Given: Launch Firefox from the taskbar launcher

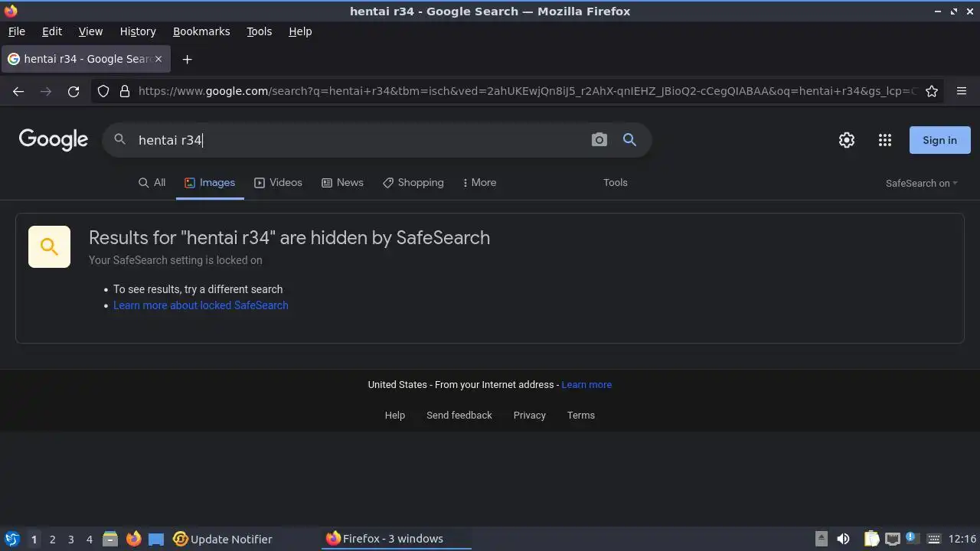Looking at the screenshot, I should pos(133,539).
